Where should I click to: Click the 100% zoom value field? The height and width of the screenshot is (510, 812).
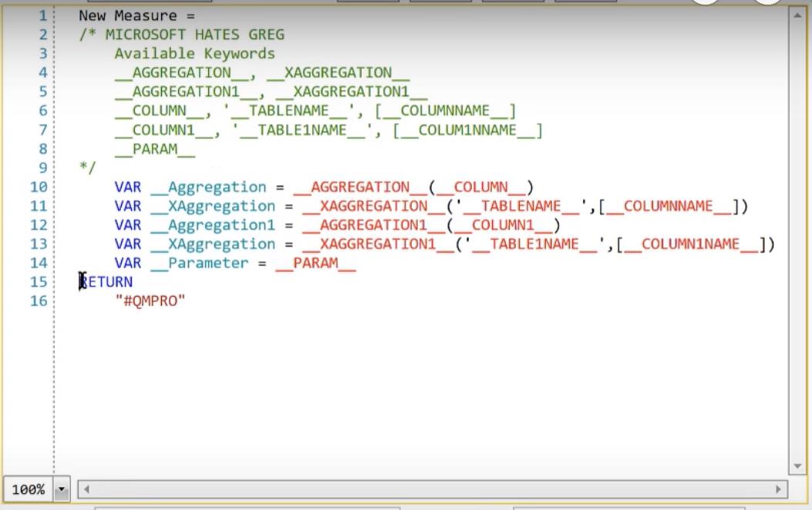point(29,489)
